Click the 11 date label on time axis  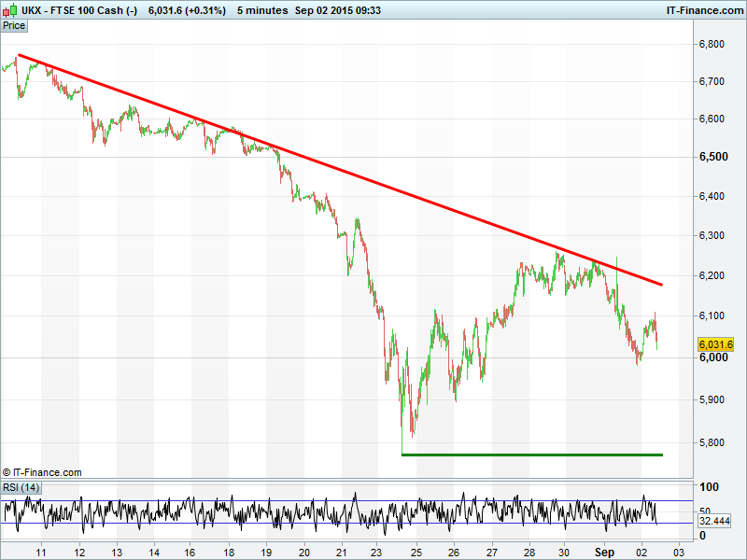point(41,553)
